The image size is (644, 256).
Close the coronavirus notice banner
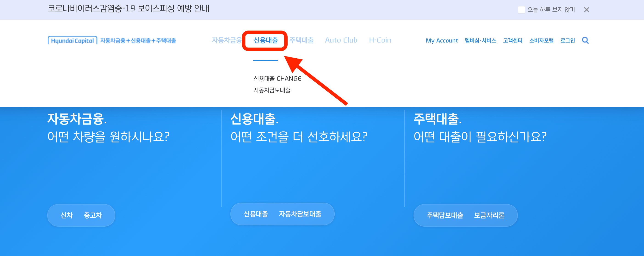coord(586,9)
